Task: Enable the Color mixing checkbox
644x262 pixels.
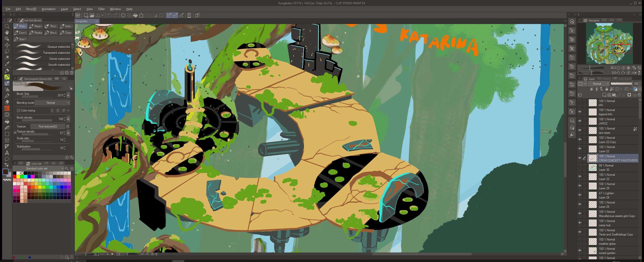Action: click(18, 110)
